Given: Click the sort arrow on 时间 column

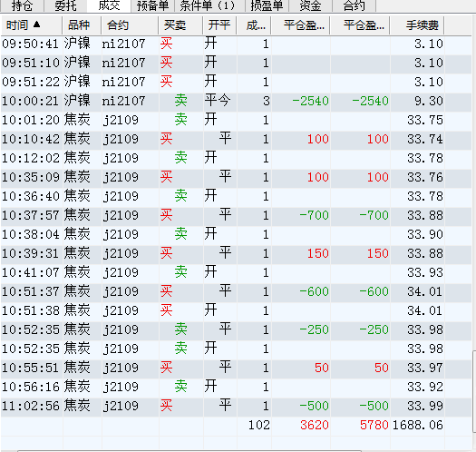Looking at the screenshot, I should click(x=37, y=25).
